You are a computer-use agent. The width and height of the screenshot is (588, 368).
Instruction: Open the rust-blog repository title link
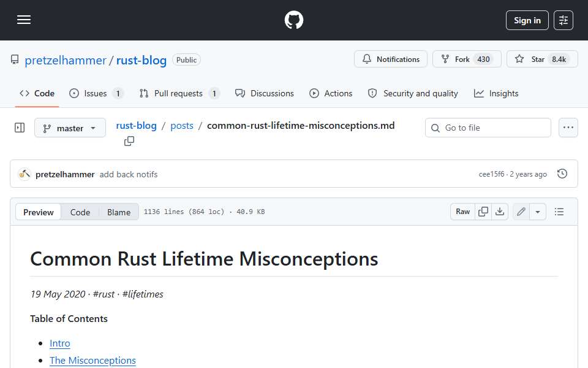click(141, 60)
